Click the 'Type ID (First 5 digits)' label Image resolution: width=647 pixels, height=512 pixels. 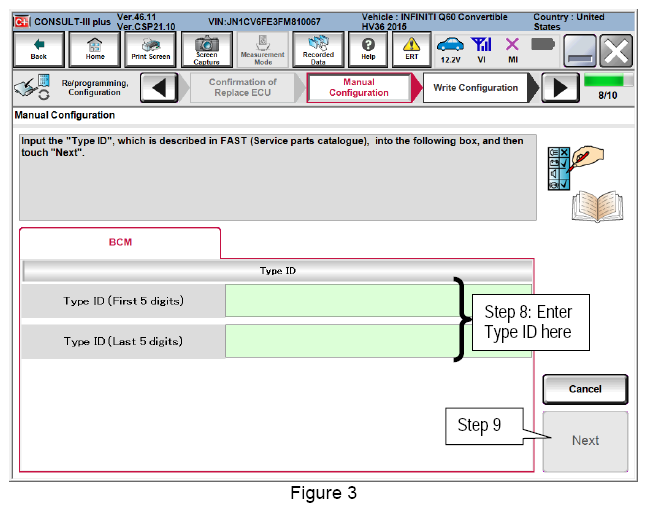point(123,301)
